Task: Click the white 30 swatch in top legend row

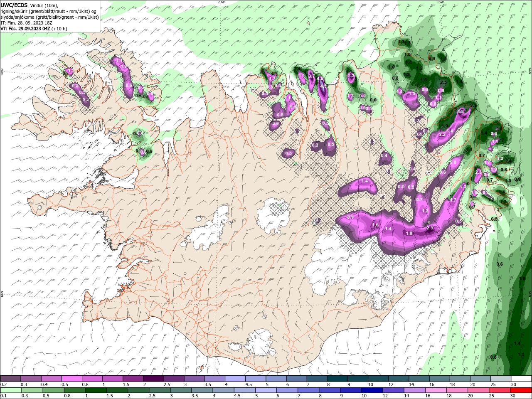Action: (521, 379)
